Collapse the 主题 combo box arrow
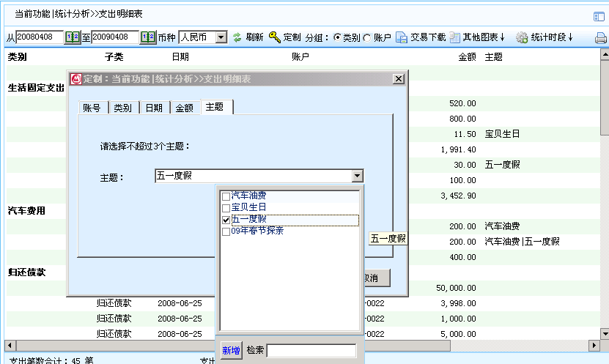The width and height of the screenshot is (609, 364). click(x=357, y=176)
